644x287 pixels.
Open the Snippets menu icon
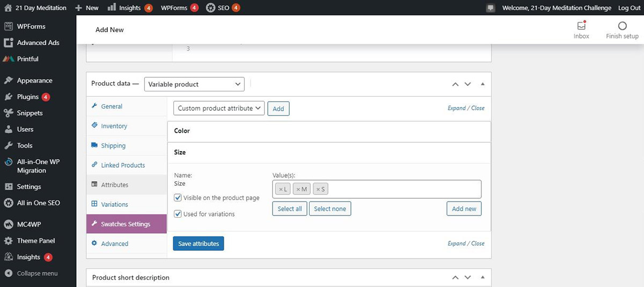tap(8, 113)
